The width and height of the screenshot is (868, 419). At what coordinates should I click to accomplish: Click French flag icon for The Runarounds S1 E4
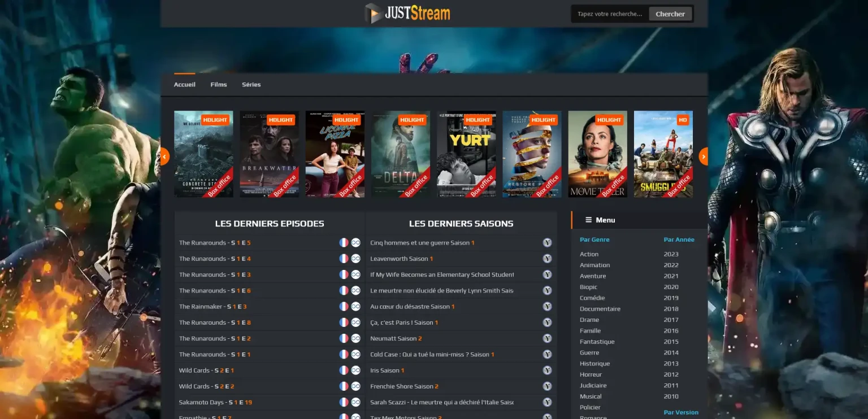pyautogui.click(x=344, y=259)
